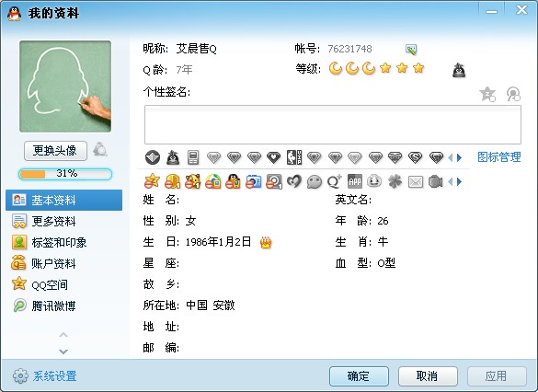The width and height of the screenshot is (538, 392).
Task: Click the birthday crown icon
Action: 266,243
